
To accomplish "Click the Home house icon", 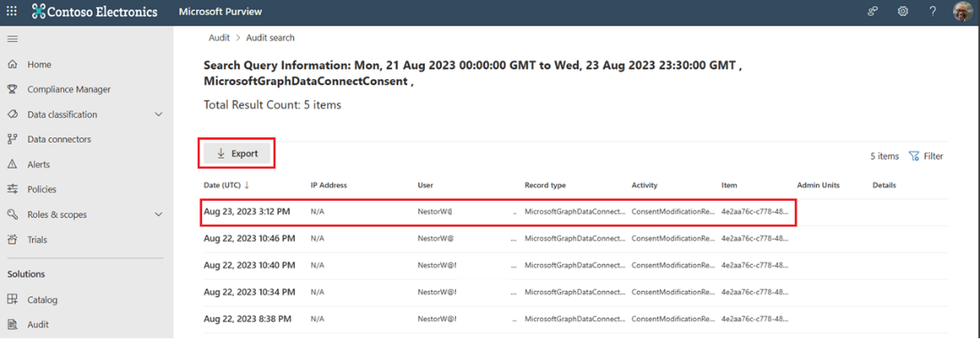I will point(12,64).
